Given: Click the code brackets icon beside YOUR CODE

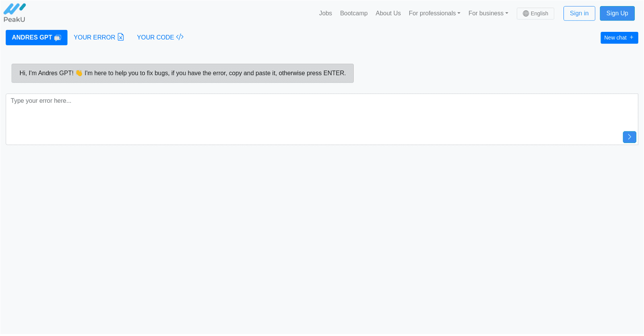Looking at the screenshot, I should tap(180, 37).
